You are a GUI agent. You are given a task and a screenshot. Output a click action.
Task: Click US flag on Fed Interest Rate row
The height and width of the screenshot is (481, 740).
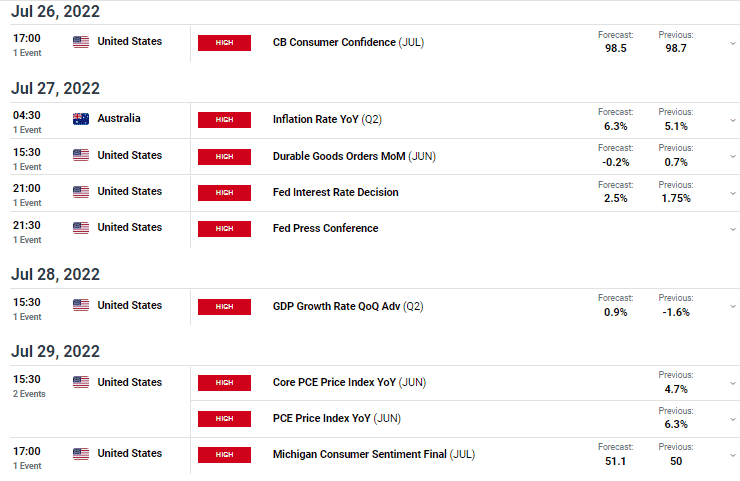click(81, 192)
